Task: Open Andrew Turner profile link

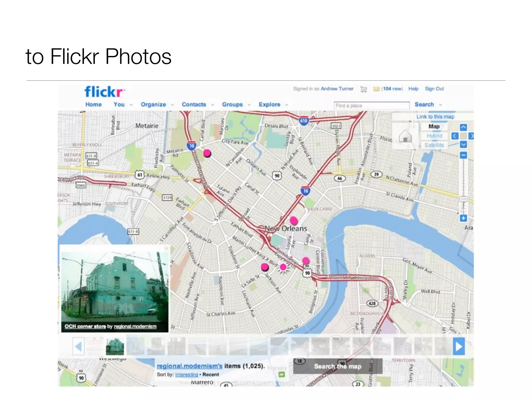Action: tap(337, 89)
